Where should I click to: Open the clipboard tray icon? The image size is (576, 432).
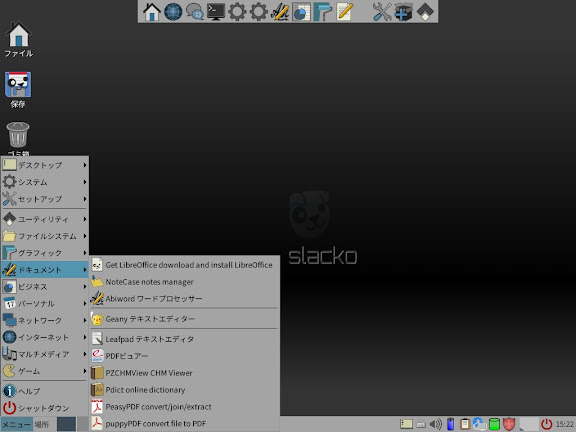click(x=465, y=424)
